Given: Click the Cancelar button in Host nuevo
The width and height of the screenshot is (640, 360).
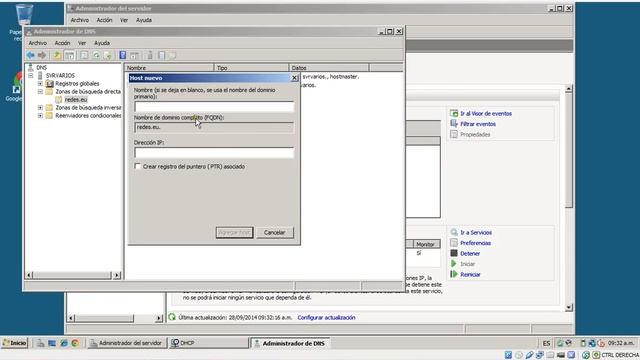Looking at the screenshot, I should tap(274, 232).
